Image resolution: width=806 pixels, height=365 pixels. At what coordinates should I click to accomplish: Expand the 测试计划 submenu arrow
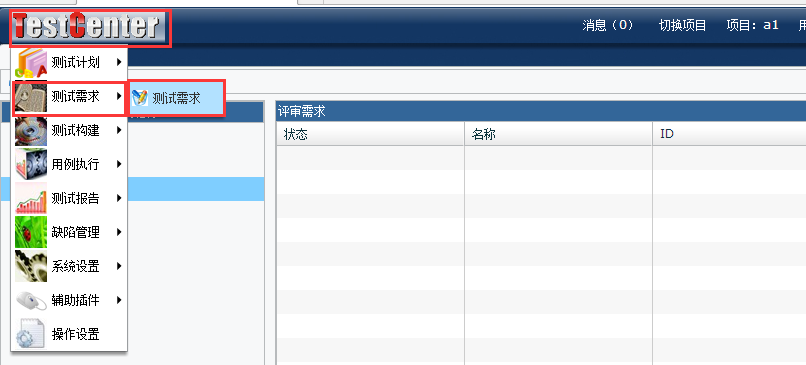[x=119, y=63]
